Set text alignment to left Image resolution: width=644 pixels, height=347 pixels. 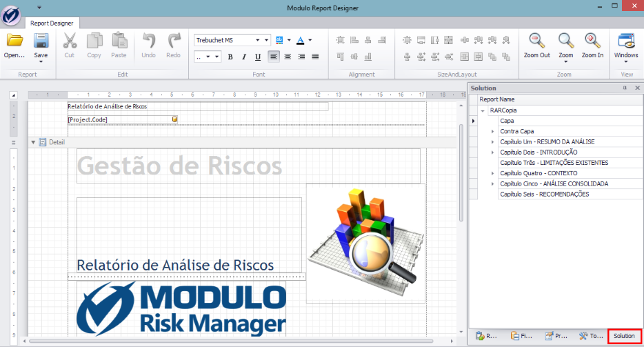pos(274,57)
